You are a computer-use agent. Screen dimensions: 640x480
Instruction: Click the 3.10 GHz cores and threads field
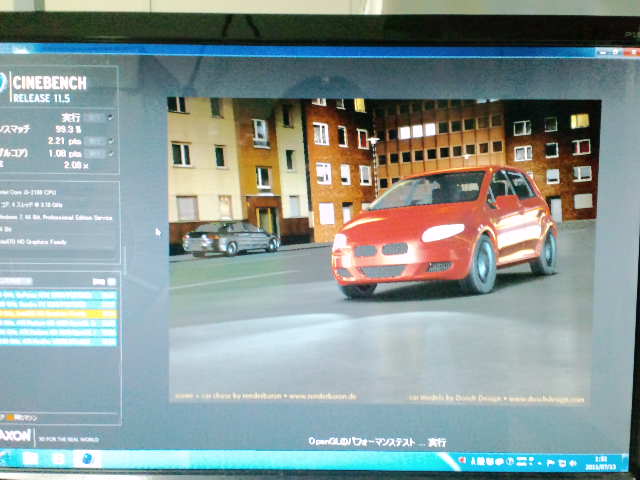(x=32, y=204)
